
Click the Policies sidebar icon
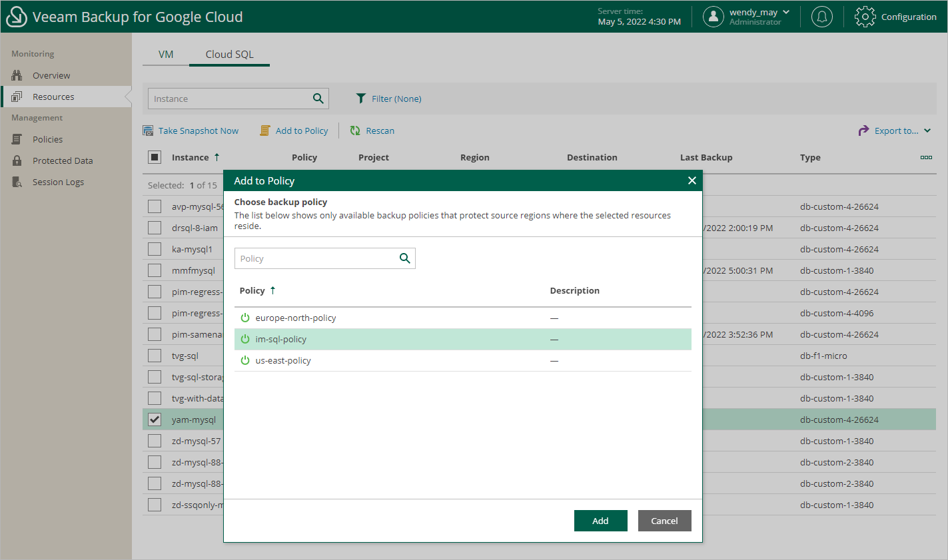pos(17,139)
